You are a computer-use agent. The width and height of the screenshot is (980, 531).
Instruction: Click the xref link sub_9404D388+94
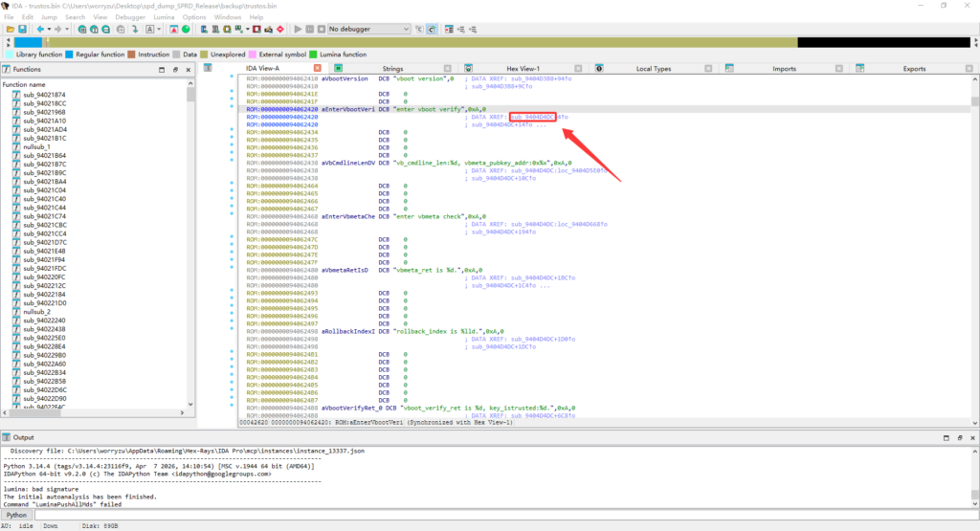[542, 78]
